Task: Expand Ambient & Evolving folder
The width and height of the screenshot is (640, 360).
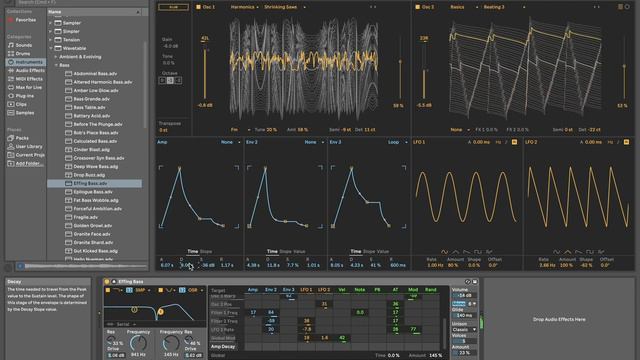Action: [x=56, y=57]
